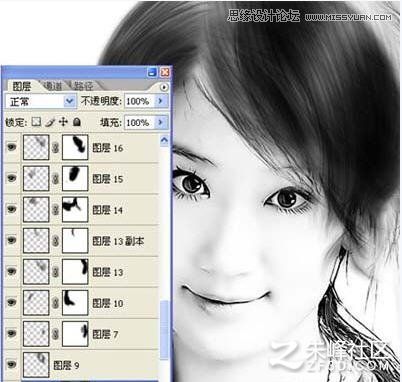402x382 pixels.
Task: Switch to the 通道 channels tab
Action: [52, 86]
